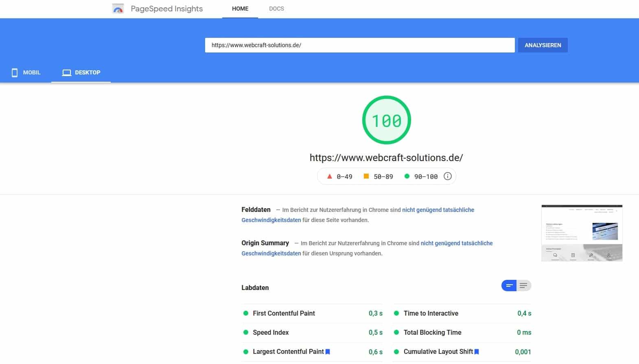Switch Labdaten to expanded detail view

point(524,286)
